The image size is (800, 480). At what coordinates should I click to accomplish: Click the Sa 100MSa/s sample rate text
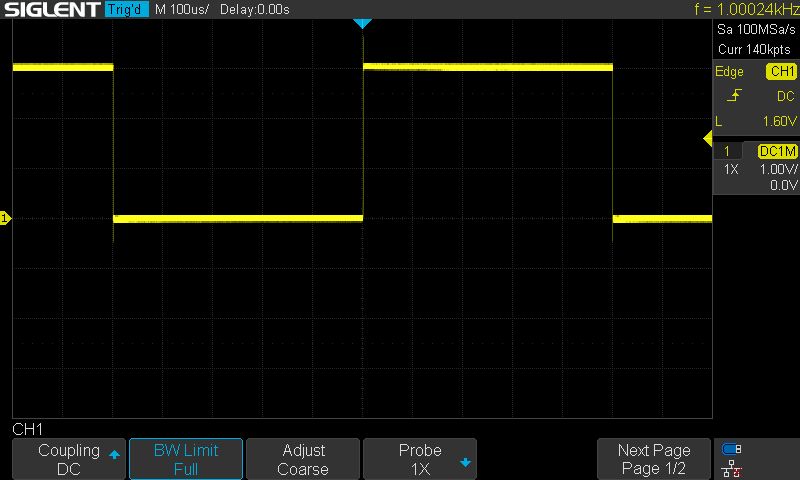click(756, 29)
